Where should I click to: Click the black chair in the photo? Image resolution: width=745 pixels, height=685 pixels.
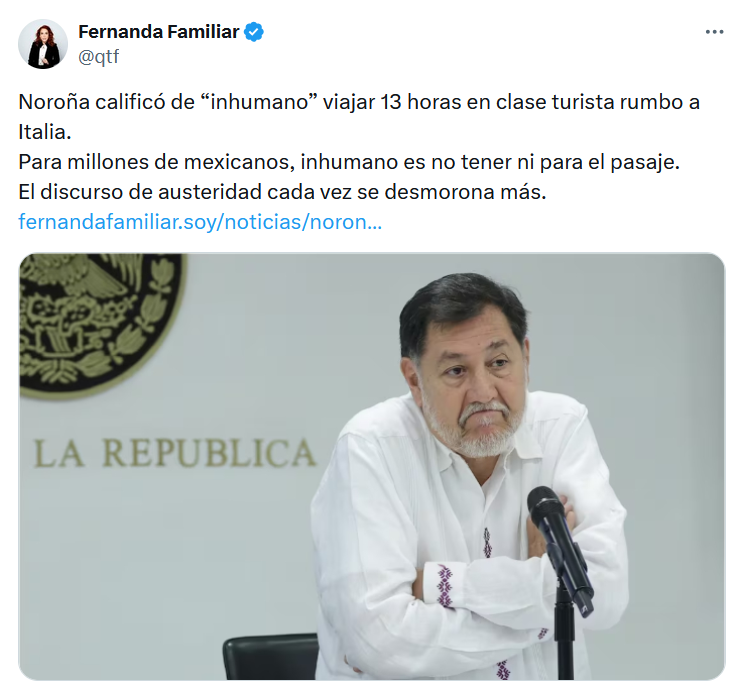coord(270,657)
